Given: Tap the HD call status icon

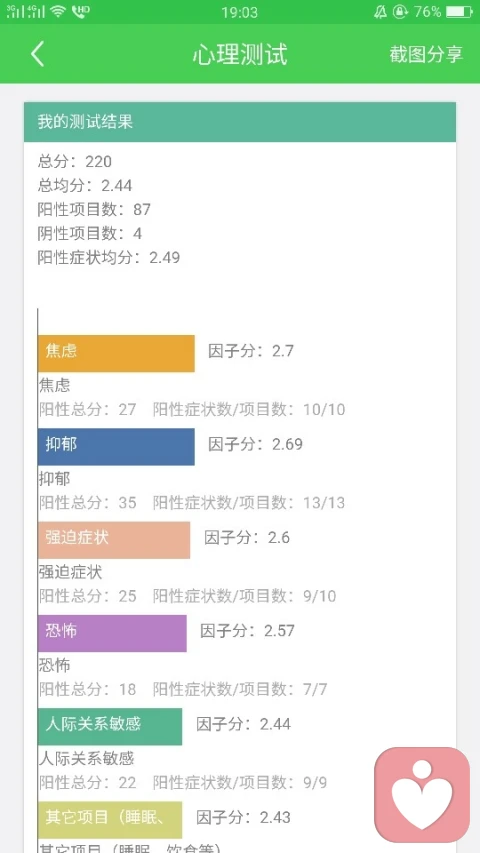Looking at the screenshot, I should (x=81, y=11).
